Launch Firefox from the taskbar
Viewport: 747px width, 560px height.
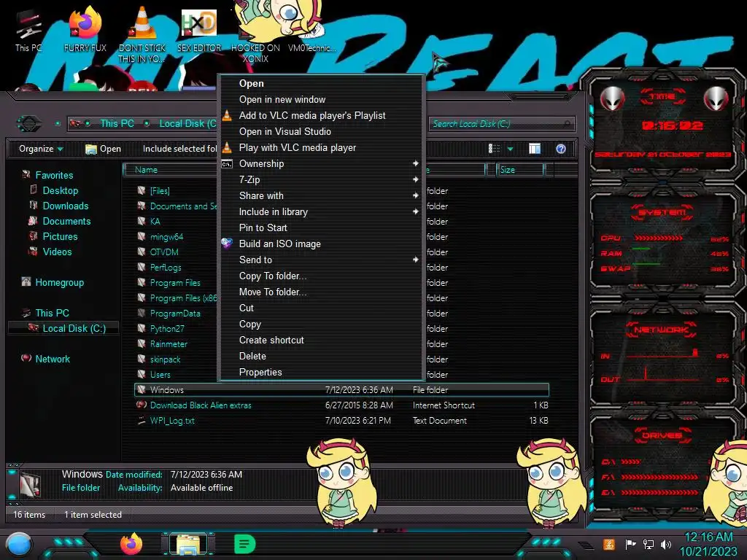[x=131, y=544]
